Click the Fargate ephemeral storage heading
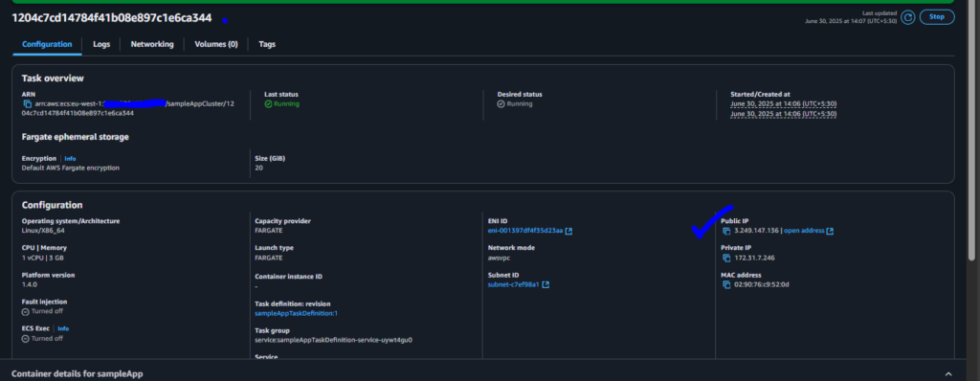The height and width of the screenshot is (381, 980). [75, 136]
